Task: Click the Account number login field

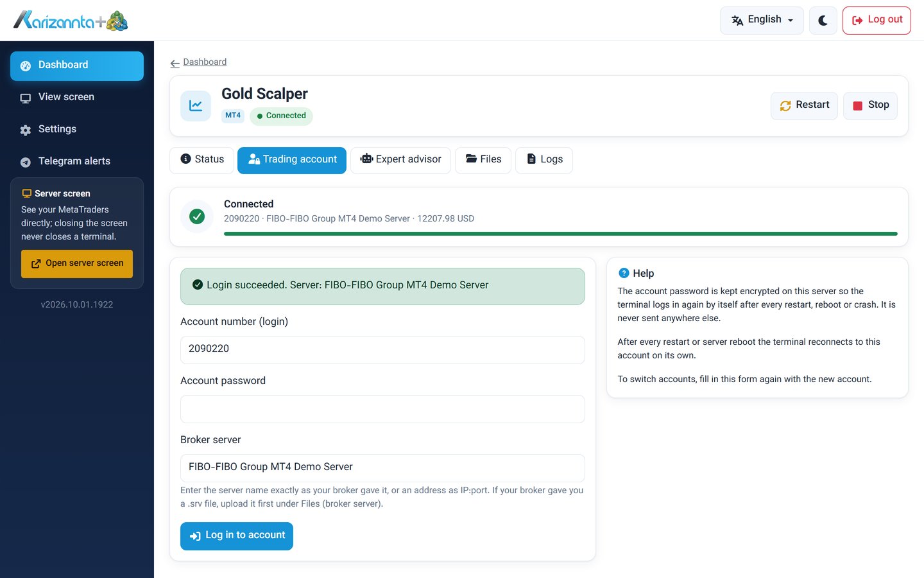Action: click(382, 350)
